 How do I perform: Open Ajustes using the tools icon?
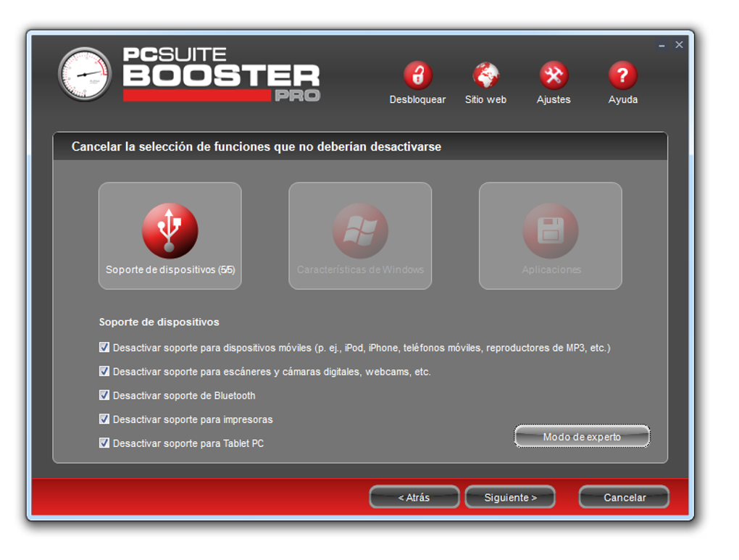pyautogui.click(x=553, y=73)
